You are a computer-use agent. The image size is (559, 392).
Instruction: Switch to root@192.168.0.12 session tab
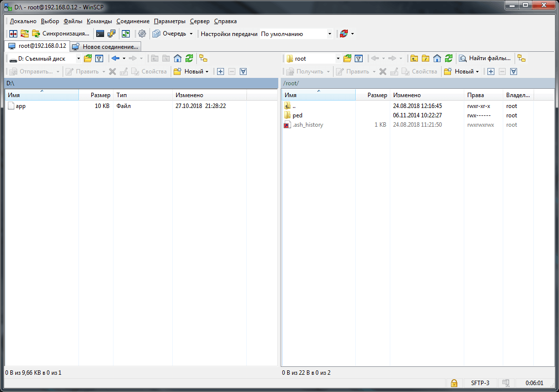pos(37,46)
